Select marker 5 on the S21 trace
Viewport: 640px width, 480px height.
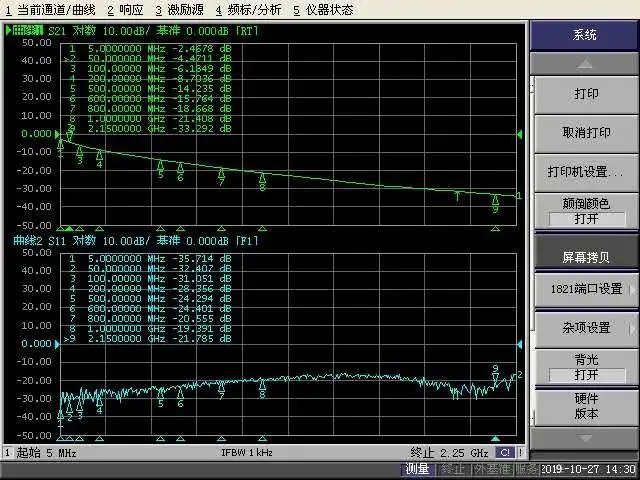click(x=161, y=170)
